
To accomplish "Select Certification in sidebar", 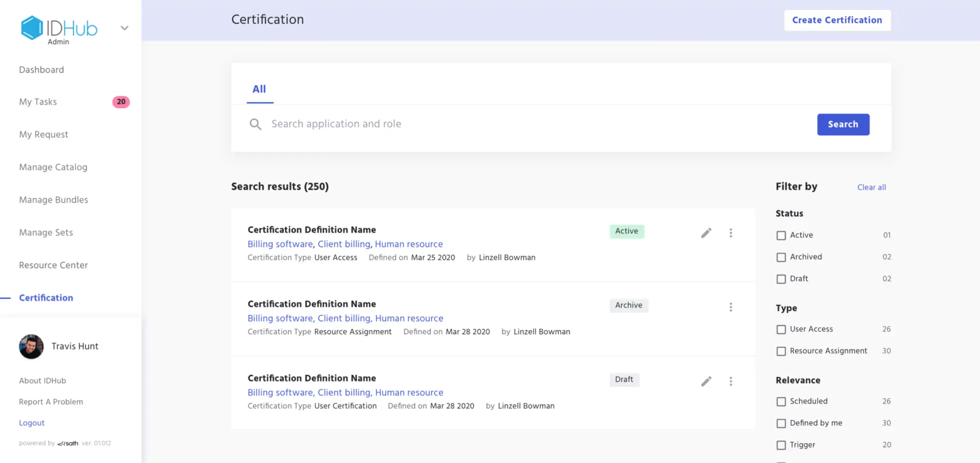I will click(46, 298).
